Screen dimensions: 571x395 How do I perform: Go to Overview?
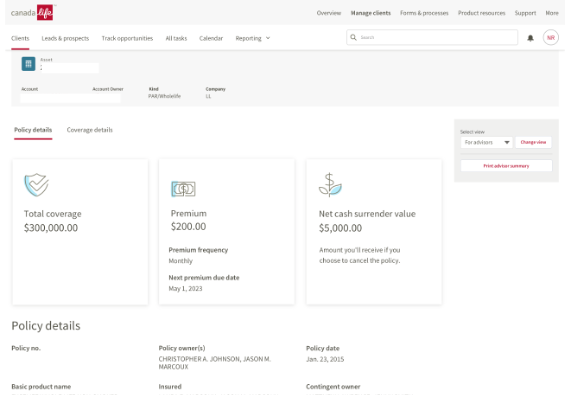click(x=328, y=13)
